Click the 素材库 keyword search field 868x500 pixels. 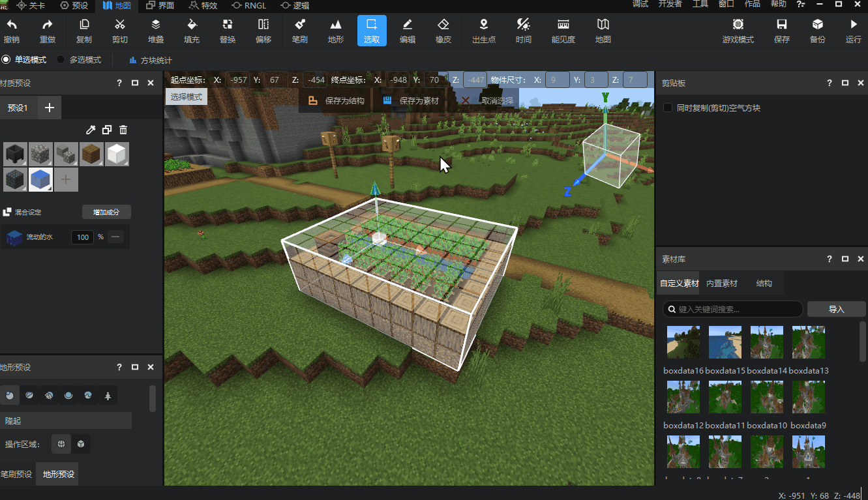tap(733, 309)
